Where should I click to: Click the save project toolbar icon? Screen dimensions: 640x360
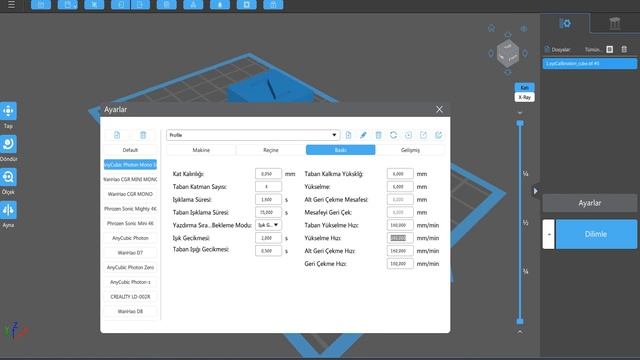pos(67,4)
